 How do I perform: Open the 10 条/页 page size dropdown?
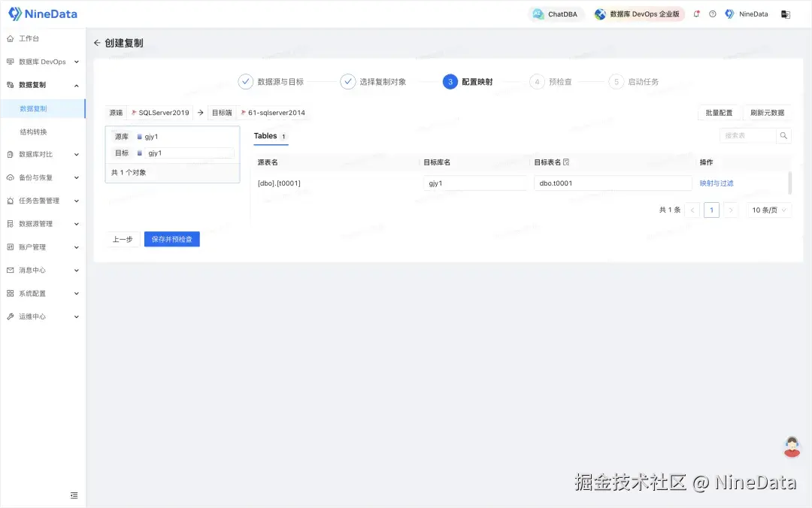point(768,210)
